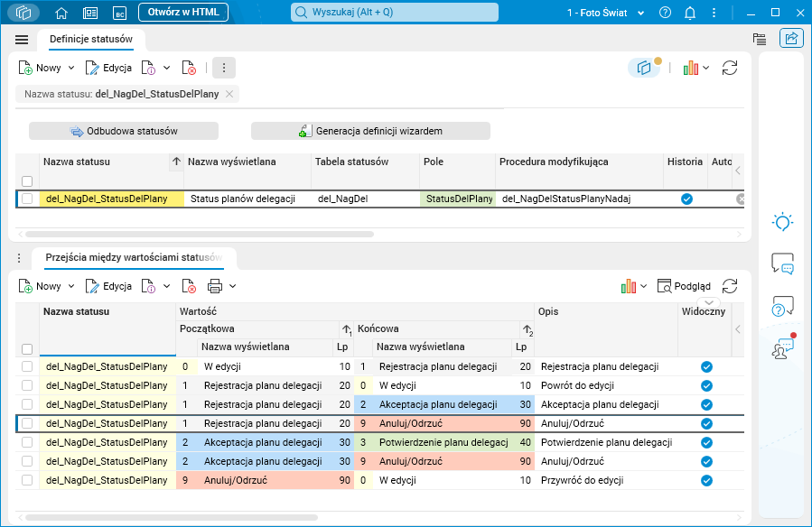This screenshot has width=812, height=527.
Task: Expand the Nowy dropdown arrow in top toolbar
Action: pyautogui.click(x=71, y=68)
